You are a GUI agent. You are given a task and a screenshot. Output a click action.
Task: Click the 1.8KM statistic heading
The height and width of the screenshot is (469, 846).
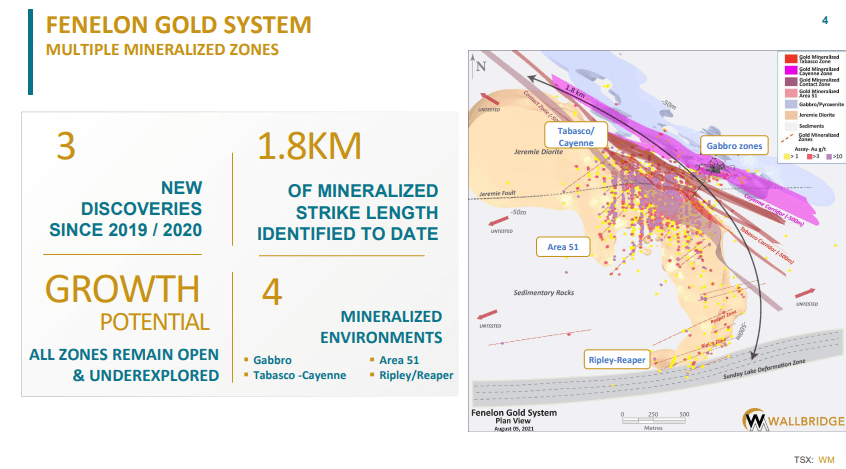pos(309,146)
